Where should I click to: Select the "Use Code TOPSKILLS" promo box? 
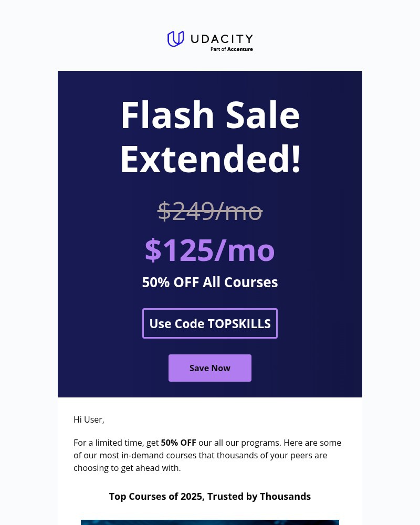(210, 323)
